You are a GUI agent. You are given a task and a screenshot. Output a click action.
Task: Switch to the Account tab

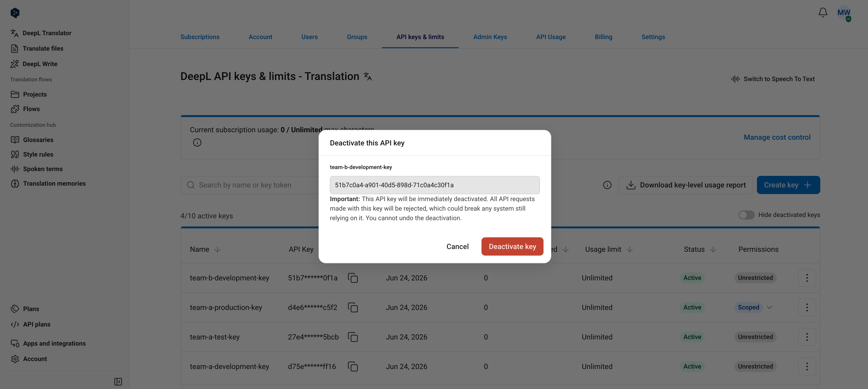click(x=260, y=37)
